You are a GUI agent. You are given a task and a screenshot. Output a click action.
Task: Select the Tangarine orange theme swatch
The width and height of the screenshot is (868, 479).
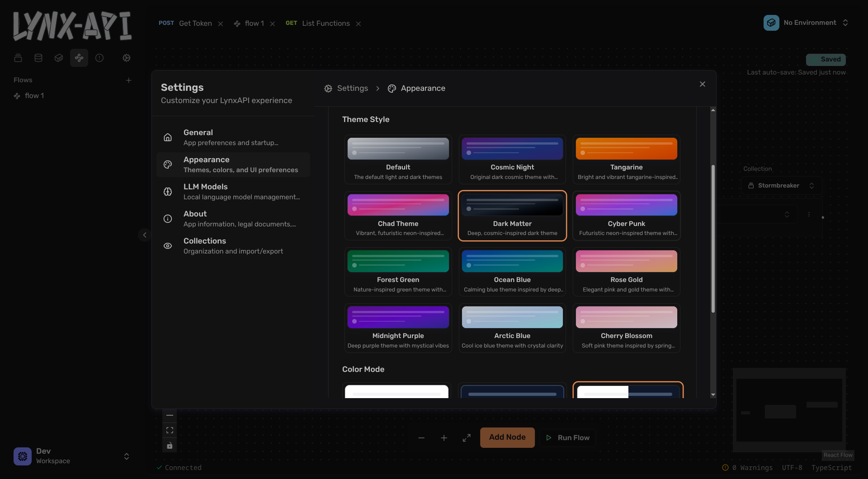point(627,159)
